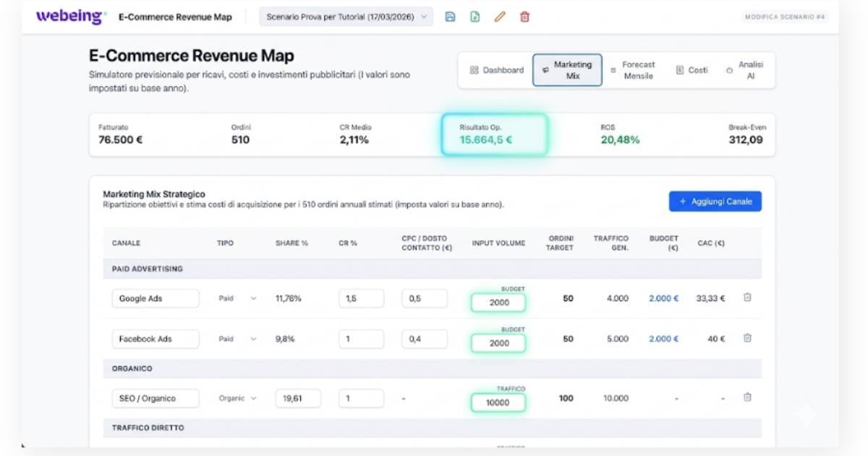Click the ORGANICO group header
The image size is (868, 456).
(433, 368)
